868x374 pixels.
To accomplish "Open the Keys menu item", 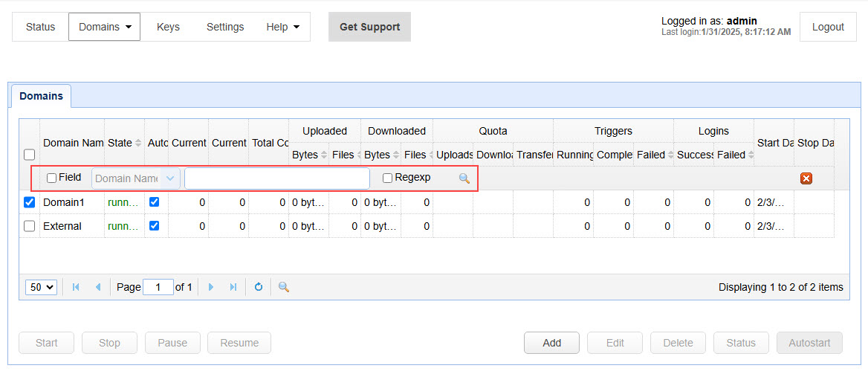I will click(168, 27).
